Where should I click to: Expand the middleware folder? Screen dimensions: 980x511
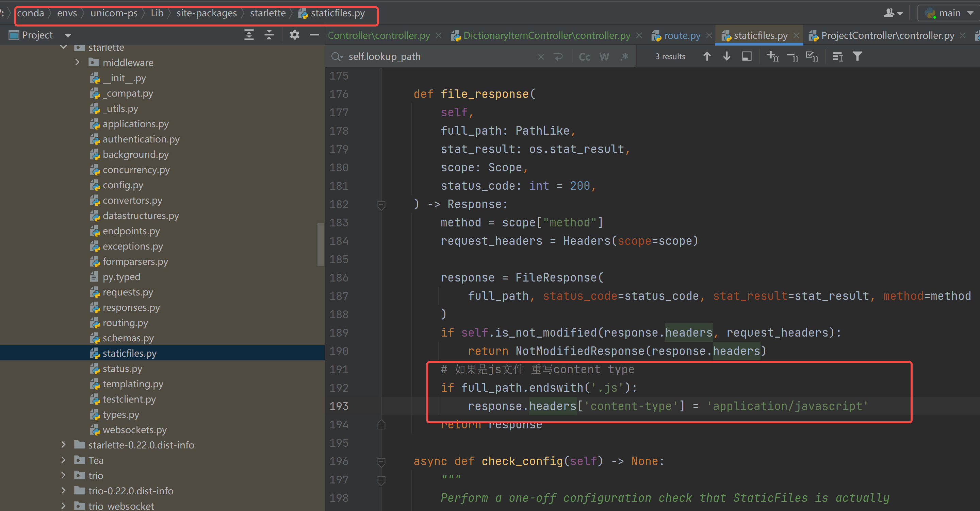[77, 62]
